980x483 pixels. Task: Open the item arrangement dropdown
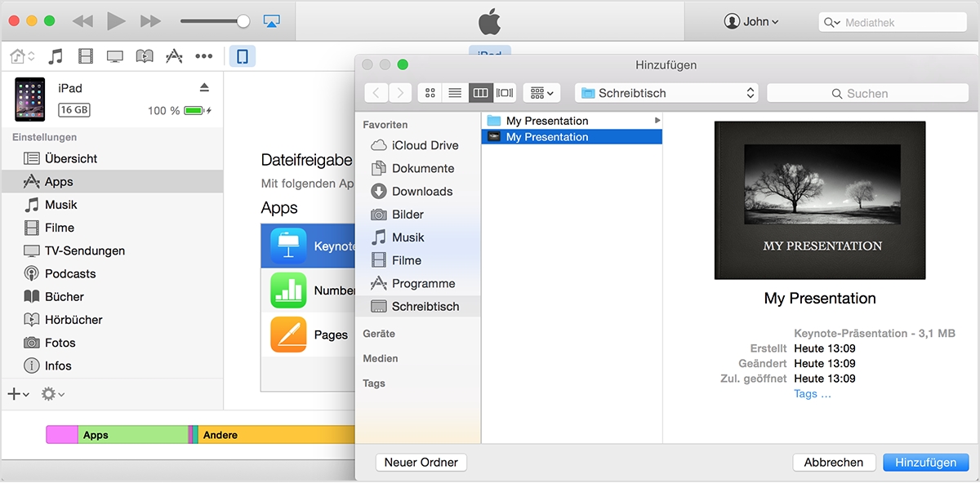click(541, 93)
